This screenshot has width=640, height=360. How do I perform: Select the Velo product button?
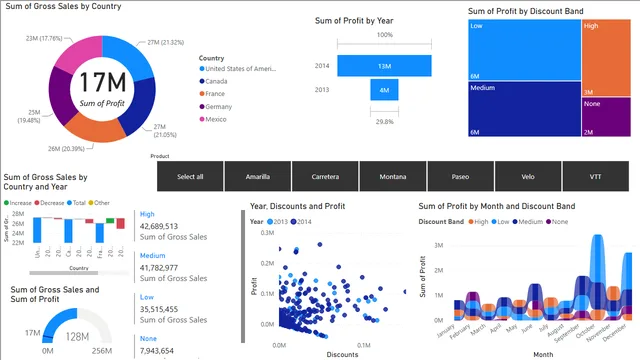pos(528,176)
